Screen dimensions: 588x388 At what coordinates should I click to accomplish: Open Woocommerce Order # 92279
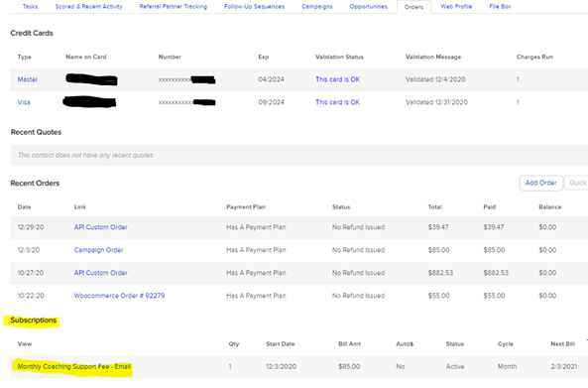tap(119, 296)
